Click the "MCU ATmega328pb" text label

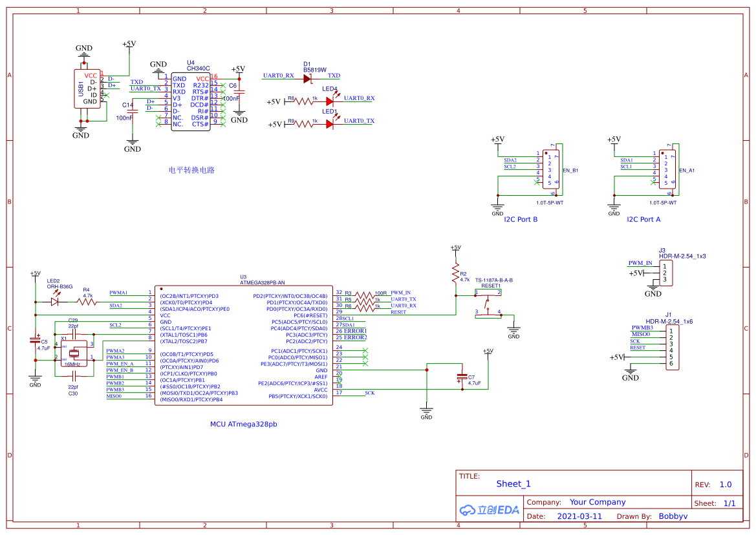(x=243, y=425)
